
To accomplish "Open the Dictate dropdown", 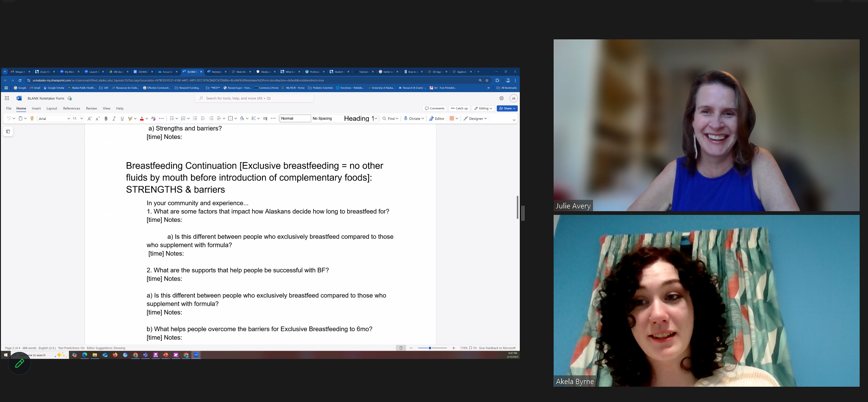I will 414,119.
